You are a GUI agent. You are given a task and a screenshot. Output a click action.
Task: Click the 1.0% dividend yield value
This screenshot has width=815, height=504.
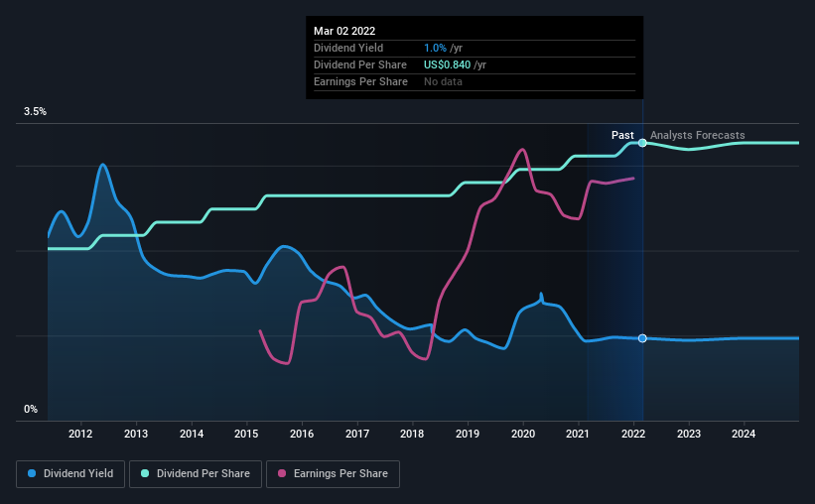pos(435,48)
